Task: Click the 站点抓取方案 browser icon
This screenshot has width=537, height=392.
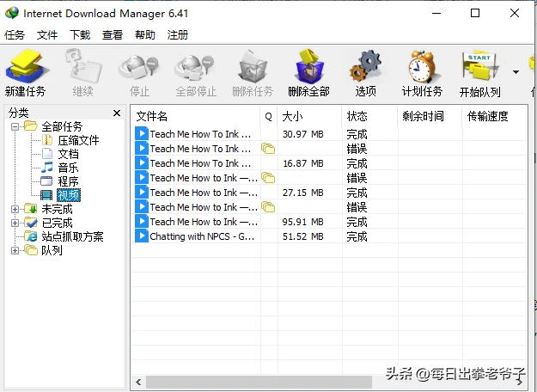Action: point(30,236)
